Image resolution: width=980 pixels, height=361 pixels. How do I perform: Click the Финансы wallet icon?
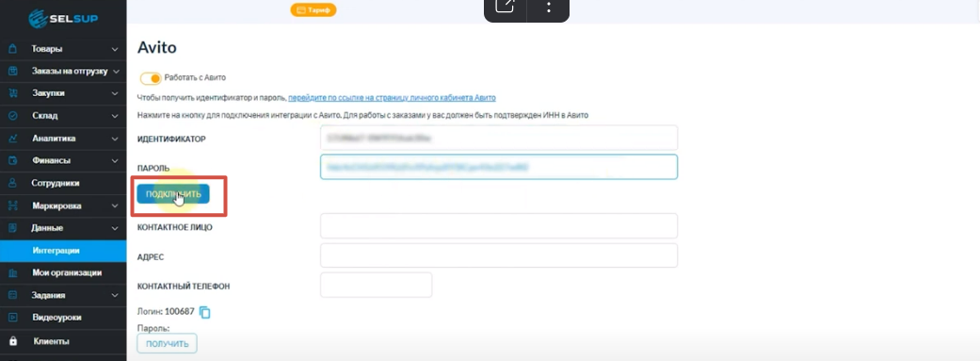[x=12, y=161]
